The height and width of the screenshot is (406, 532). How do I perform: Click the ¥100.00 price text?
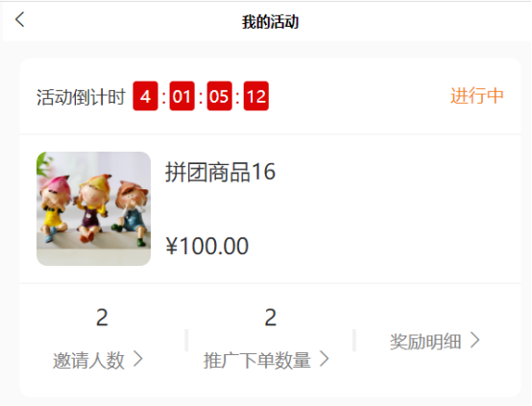(207, 246)
